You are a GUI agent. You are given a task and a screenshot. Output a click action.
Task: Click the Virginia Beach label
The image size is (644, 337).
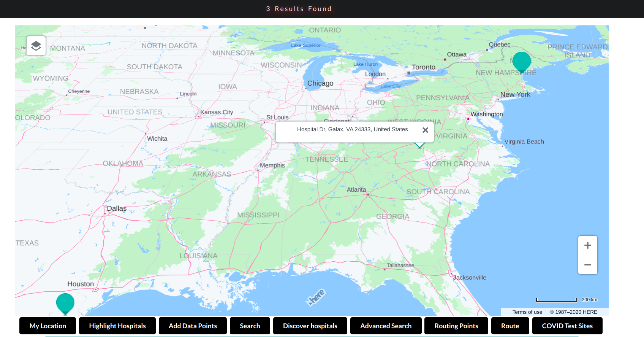tap(524, 141)
